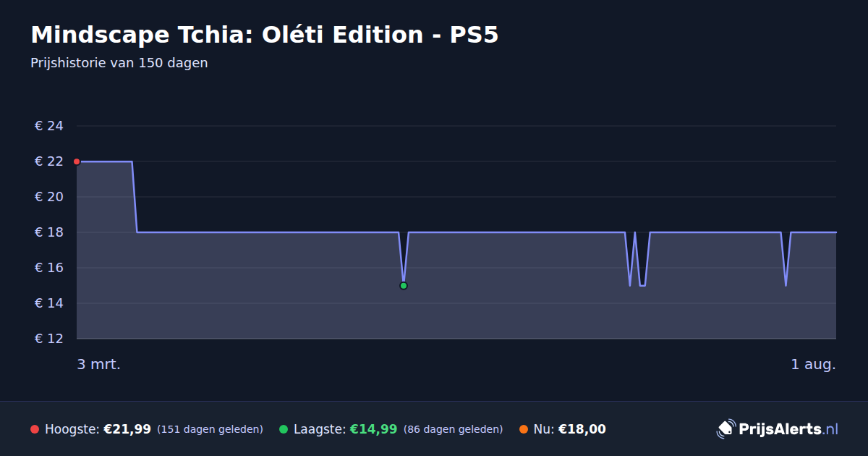This screenshot has width=868, height=456.
Task: Click the 86 dagen geleden text
Action: tap(453, 429)
